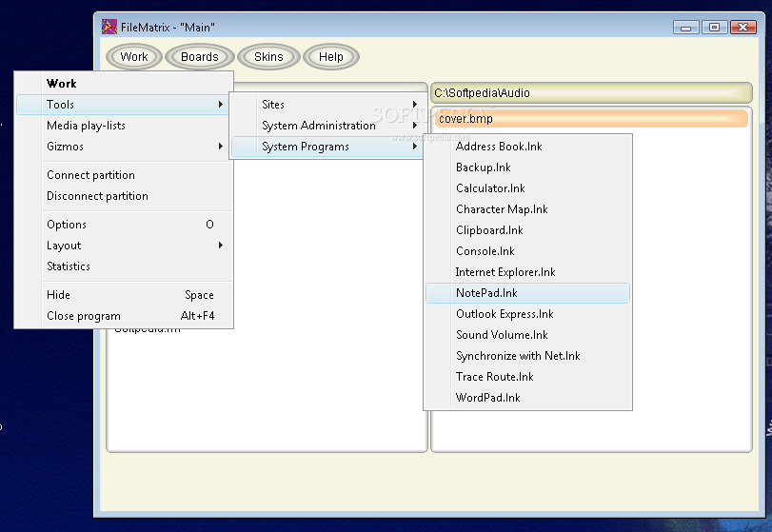Open the Work oval button

coord(134,56)
